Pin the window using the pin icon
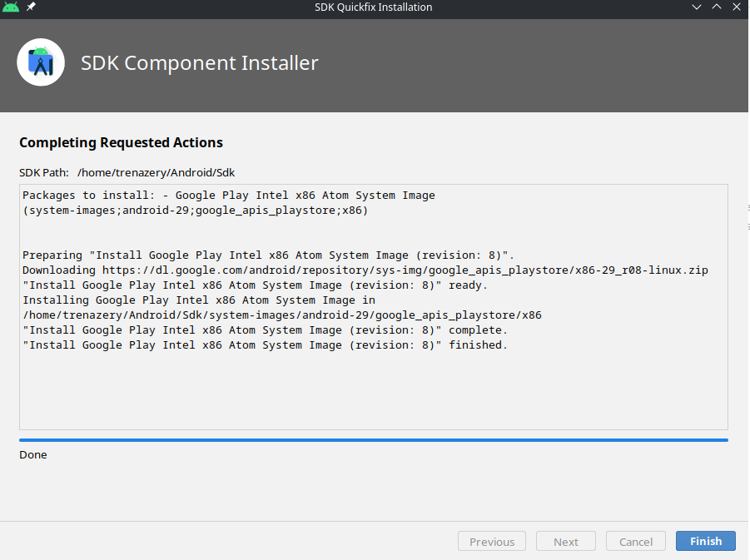 click(32, 7)
